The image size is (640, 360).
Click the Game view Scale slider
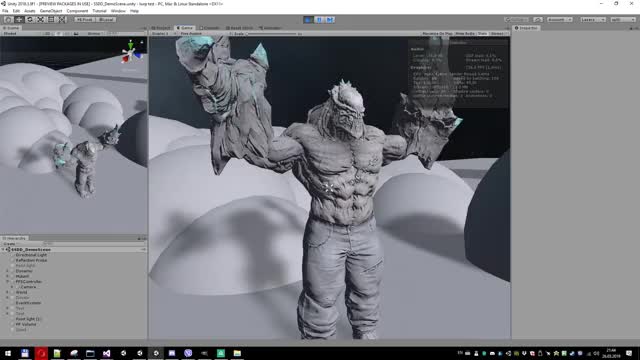coord(272,34)
